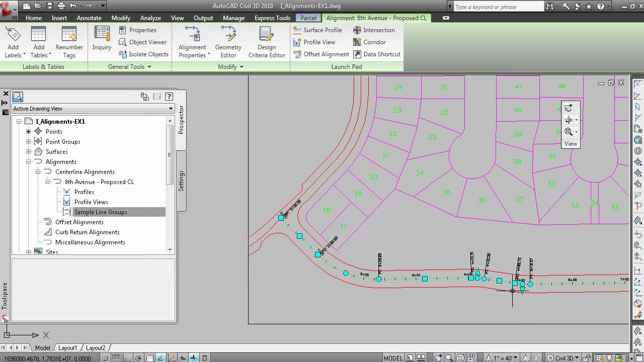Viewport: 644px width, 362px height.
Task: Open the Design Criteria Editor
Action: click(x=267, y=42)
